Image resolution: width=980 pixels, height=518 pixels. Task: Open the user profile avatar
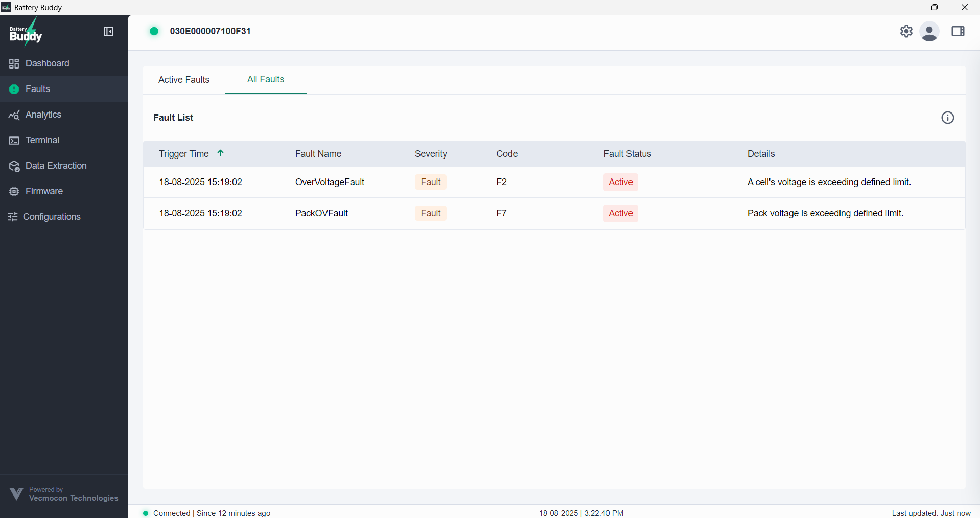coord(929,32)
